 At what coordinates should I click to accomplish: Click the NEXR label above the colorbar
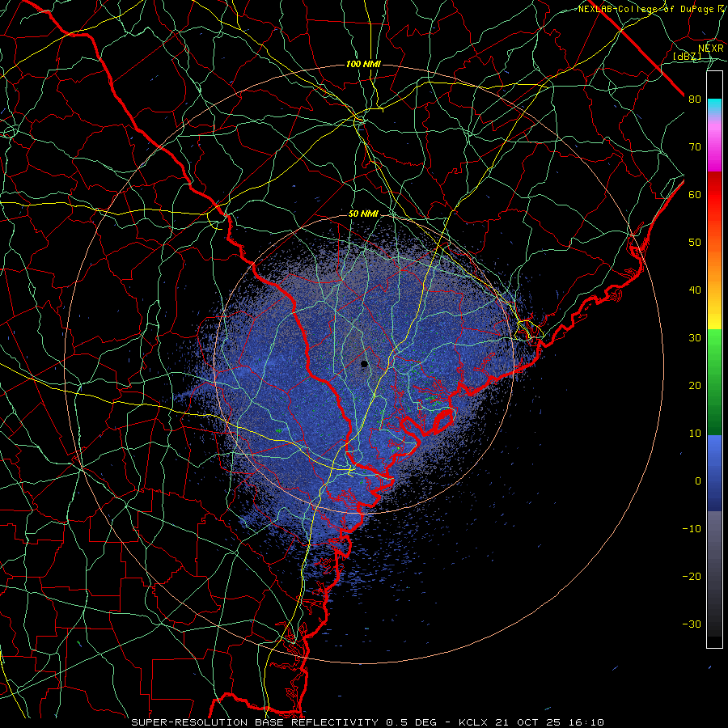tap(711, 49)
